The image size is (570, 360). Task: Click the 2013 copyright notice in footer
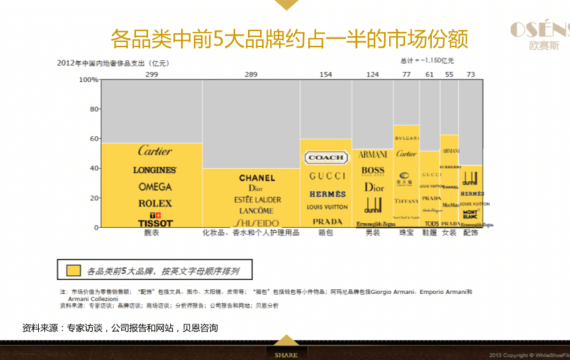point(529,355)
